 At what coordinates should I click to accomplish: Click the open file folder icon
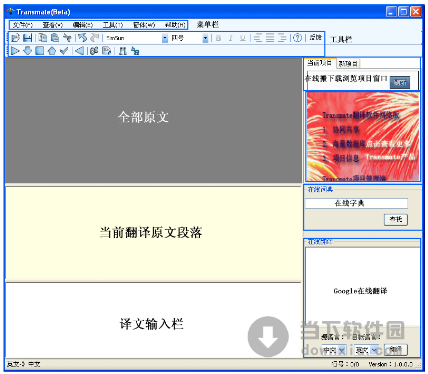pyautogui.click(x=15, y=38)
